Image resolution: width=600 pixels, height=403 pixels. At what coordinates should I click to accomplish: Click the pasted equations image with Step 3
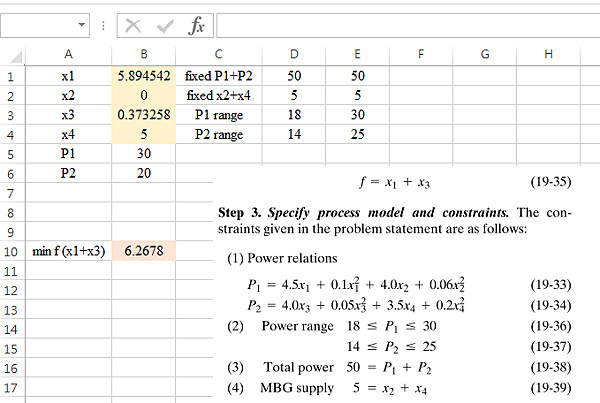tap(406, 284)
